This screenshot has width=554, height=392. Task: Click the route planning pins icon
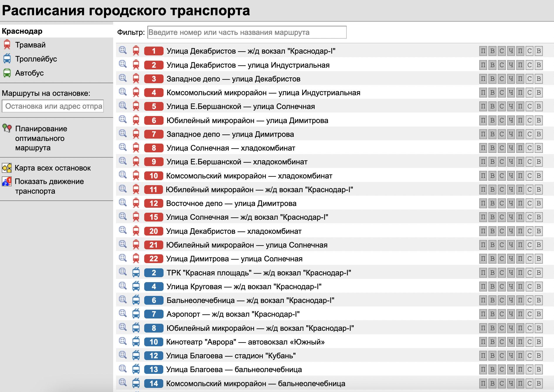[7, 128]
